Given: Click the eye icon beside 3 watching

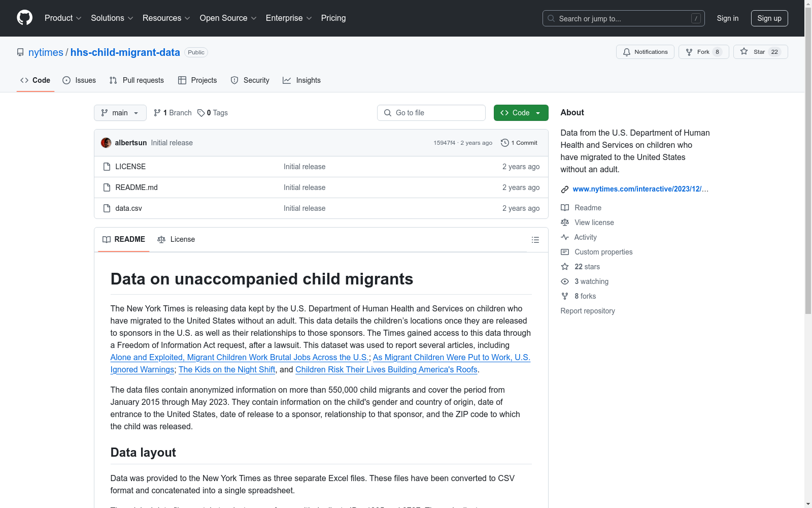Looking at the screenshot, I should click(565, 281).
